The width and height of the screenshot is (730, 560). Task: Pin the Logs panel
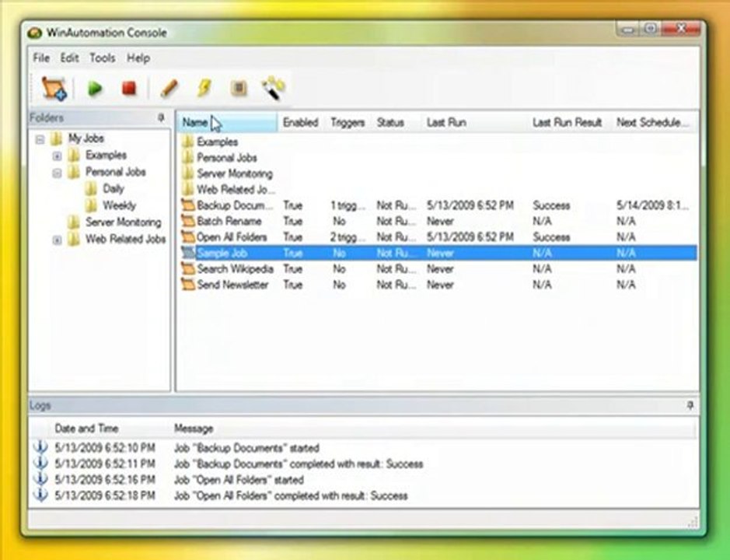tap(690, 405)
